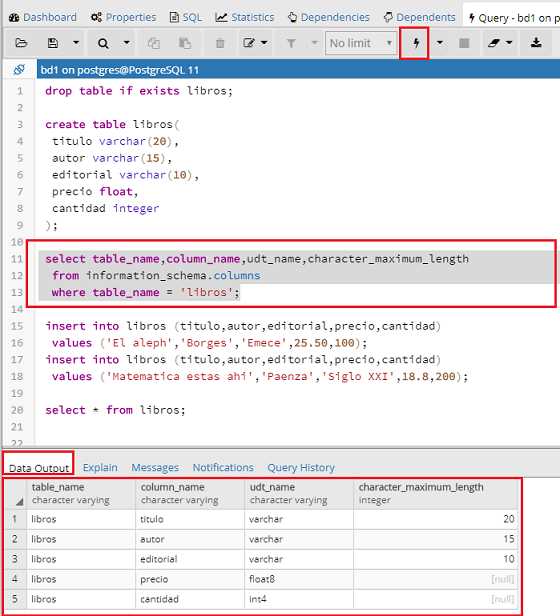Screen dimensions: 560x616
Task: Execute the query with lightning icon
Action: pos(415,43)
